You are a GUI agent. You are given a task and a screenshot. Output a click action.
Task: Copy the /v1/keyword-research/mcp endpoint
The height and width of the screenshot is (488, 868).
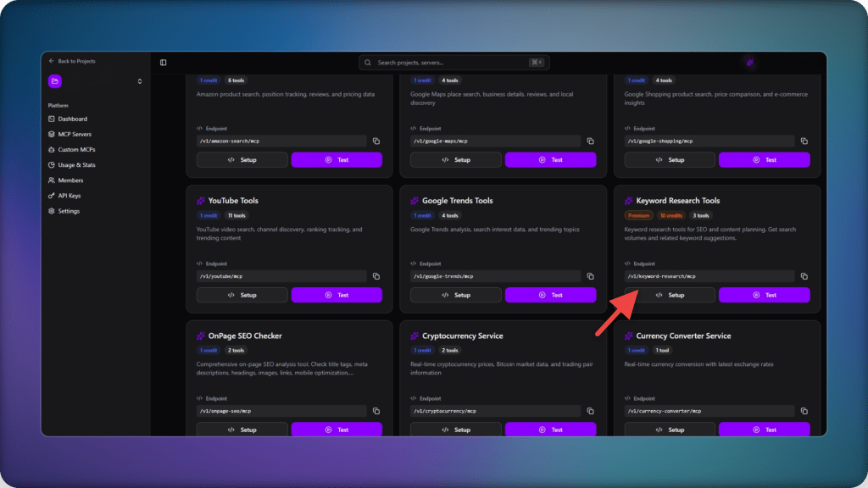pyautogui.click(x=804, y=276)
